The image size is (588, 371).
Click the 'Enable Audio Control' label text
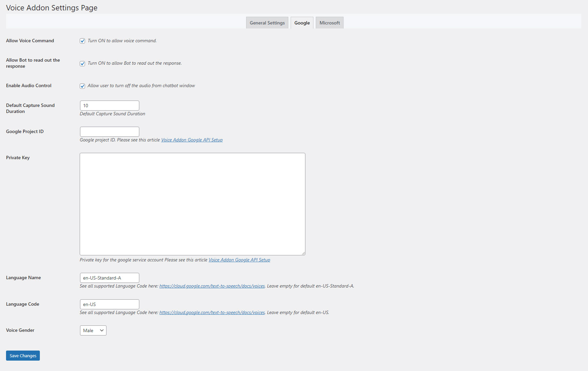[x=29, y=85]
